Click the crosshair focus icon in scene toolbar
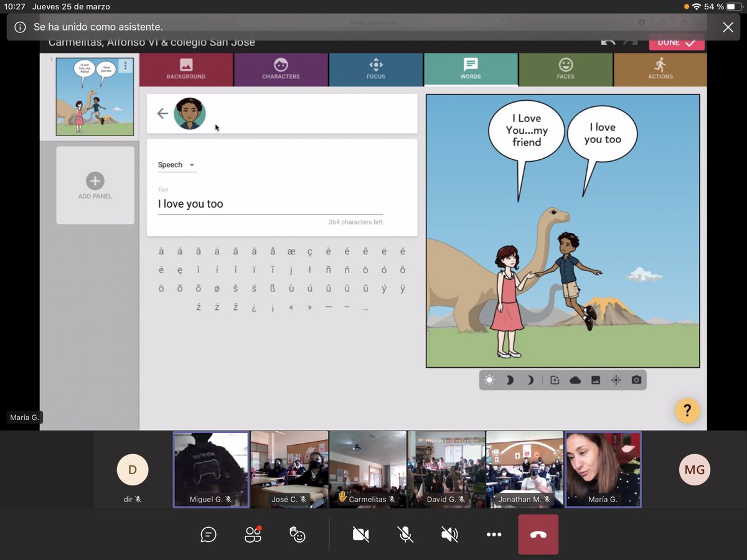Image resolution: width=747 pixels, height=560 pixels. [616, 380]
